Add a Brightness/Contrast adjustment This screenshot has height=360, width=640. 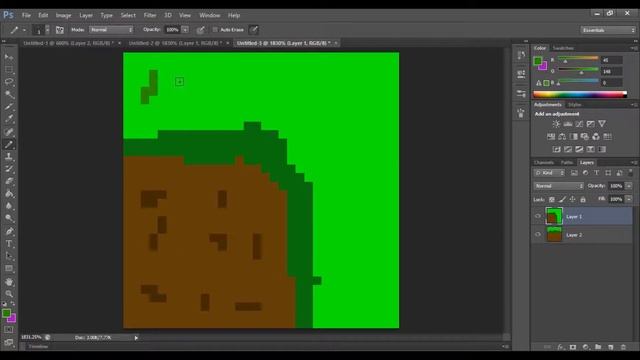pos(556,124)
